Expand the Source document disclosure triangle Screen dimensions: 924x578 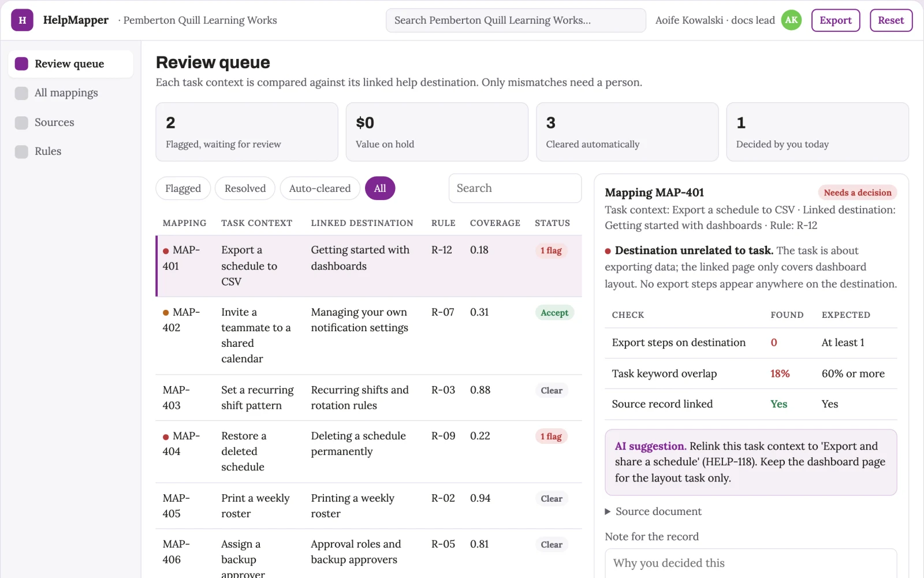click(x=608, y=512)
